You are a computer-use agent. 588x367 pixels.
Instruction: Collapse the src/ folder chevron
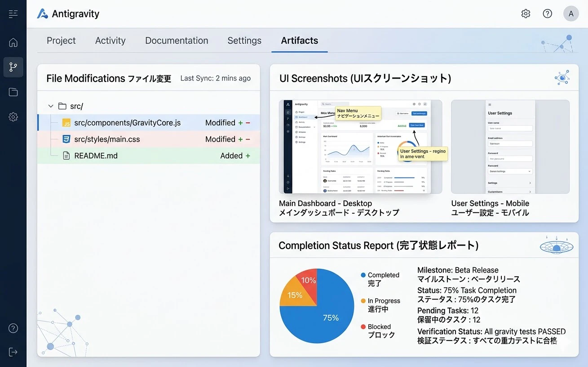click(x=51, y=106)
